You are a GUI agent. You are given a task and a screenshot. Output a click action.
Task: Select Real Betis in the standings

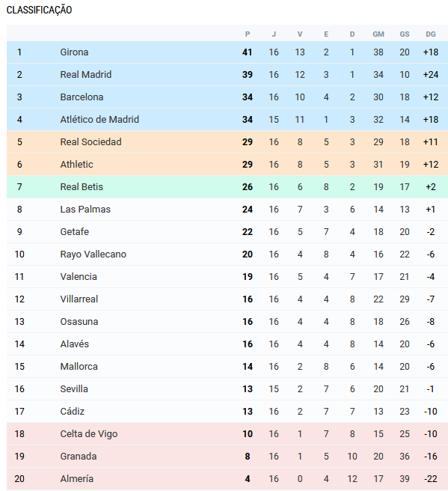82,187
